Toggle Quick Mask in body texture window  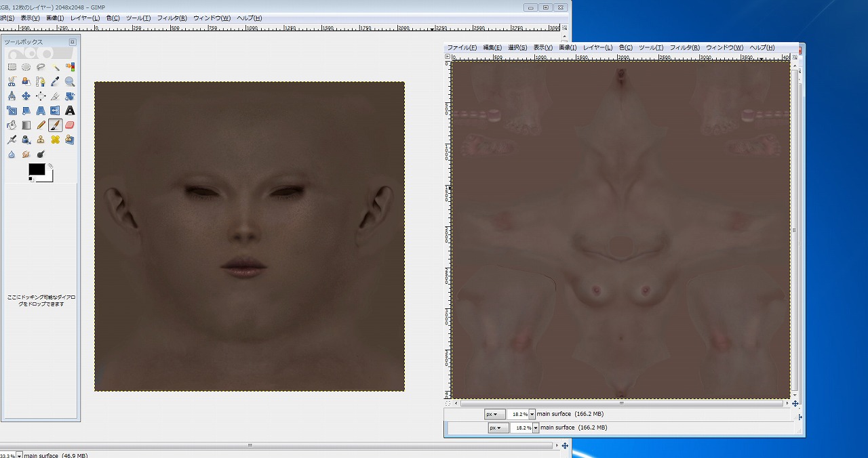(x=448, y=402)
